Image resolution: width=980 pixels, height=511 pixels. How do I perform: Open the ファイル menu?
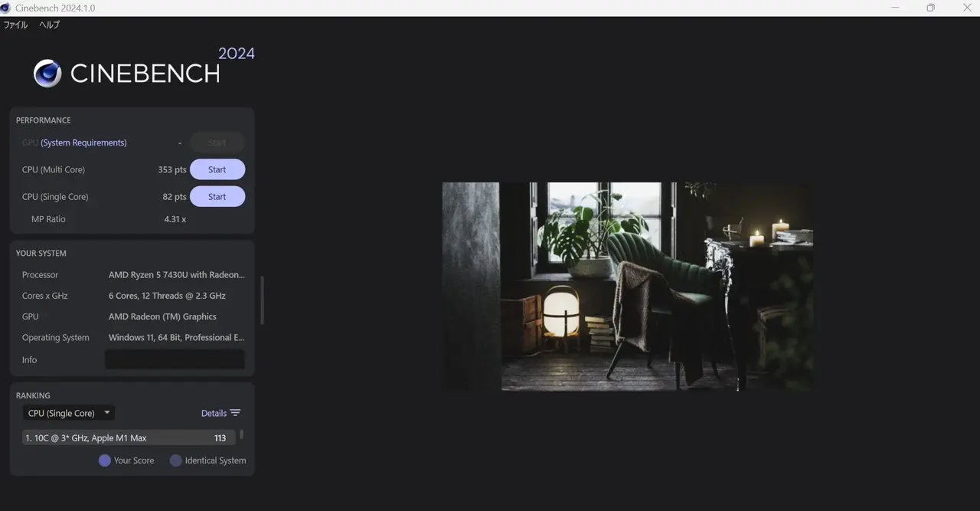pos(15,25)
